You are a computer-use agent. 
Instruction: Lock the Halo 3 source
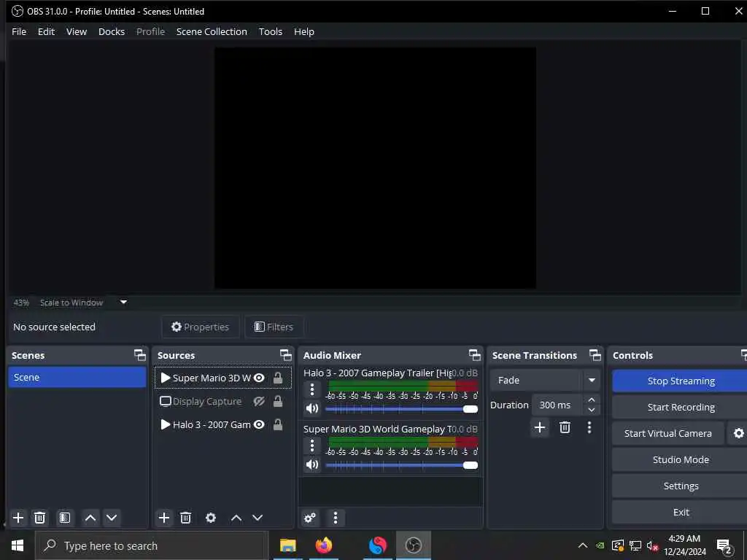pyautogui.click(x=278, y=425)
